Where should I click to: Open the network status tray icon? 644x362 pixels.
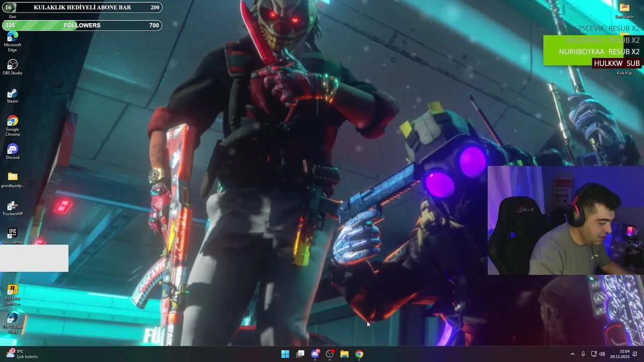[x=594, y=354]
